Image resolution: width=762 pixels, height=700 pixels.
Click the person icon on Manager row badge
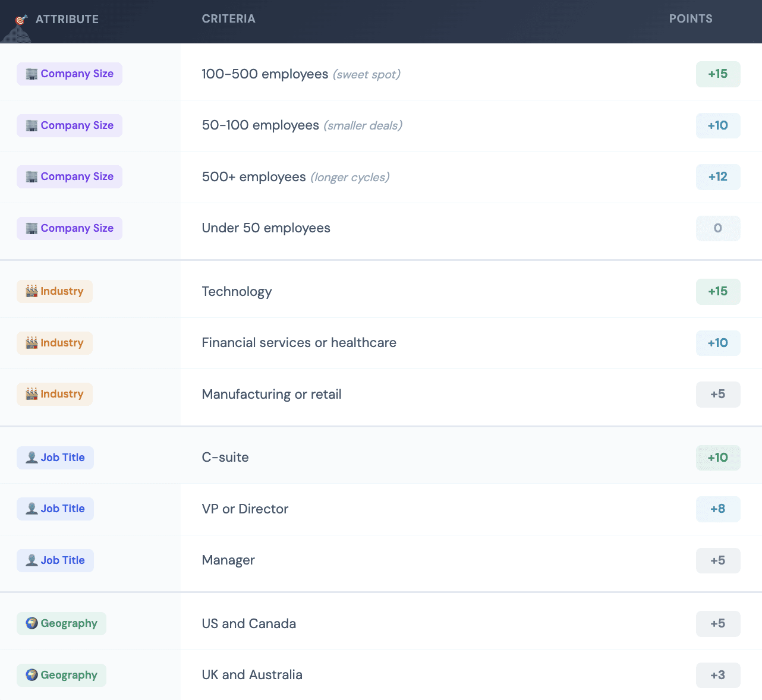tap(32, 560)
